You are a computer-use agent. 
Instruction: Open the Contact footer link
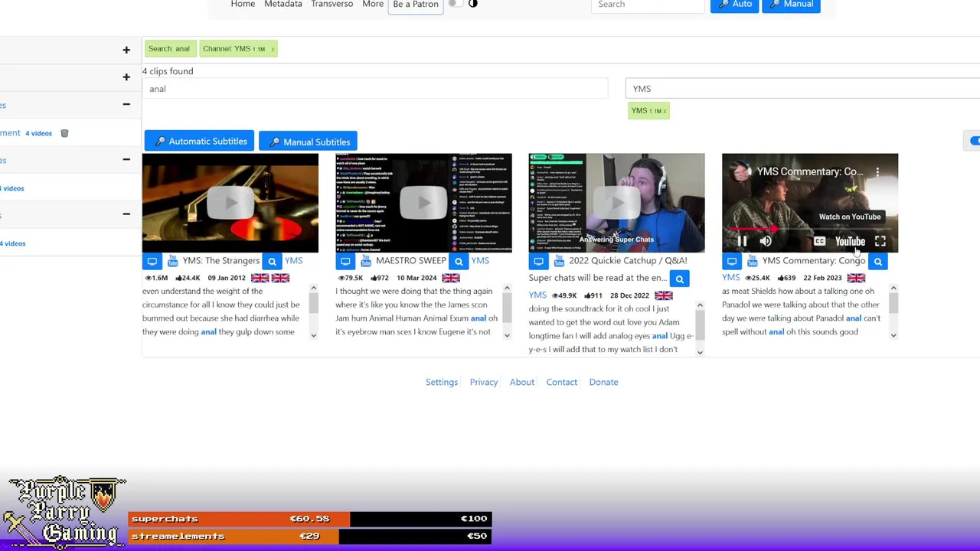(x=562, y=382)
